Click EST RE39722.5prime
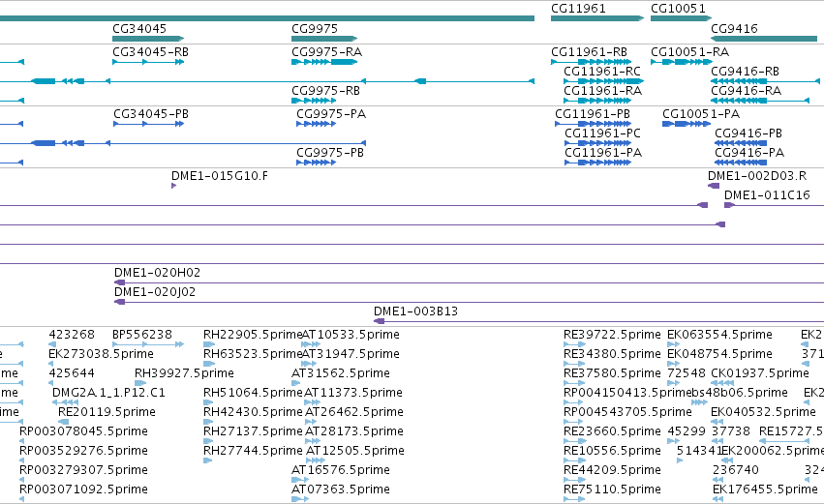The image size is (824, 504). [612, 335]
